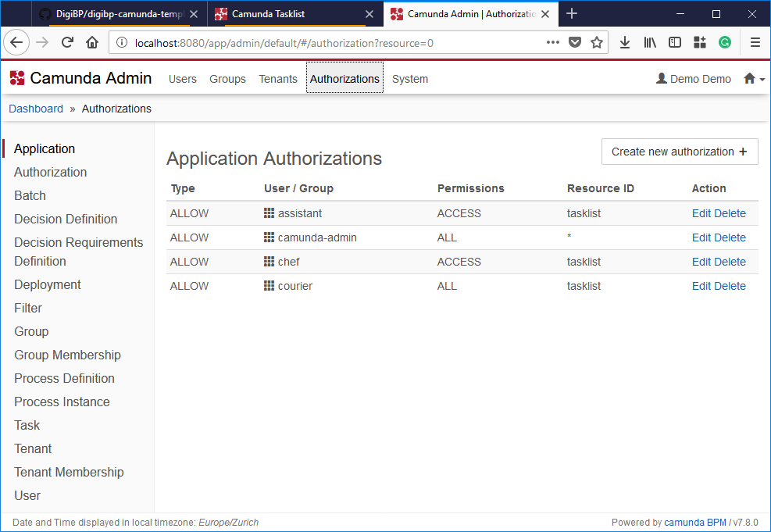This screenshot has height=532, width=771.
Task: Click the Grammarly extension icon
Action: tap(725, 43)
